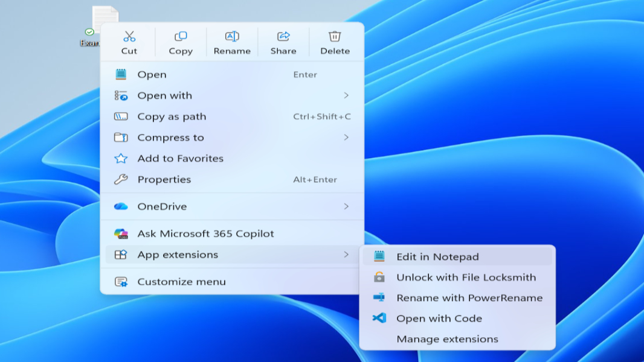Click the Copy as path icon
644x362 pixels.
click(x=121, y=116)
